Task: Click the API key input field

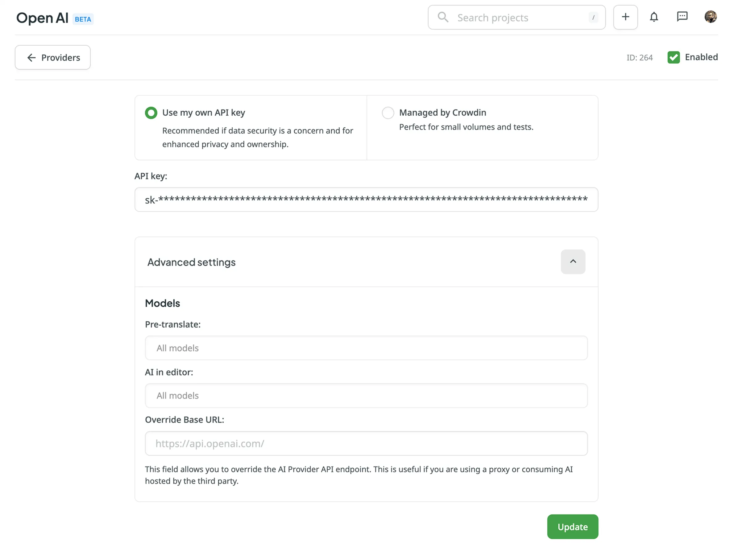Action: [x=366, y=200]
